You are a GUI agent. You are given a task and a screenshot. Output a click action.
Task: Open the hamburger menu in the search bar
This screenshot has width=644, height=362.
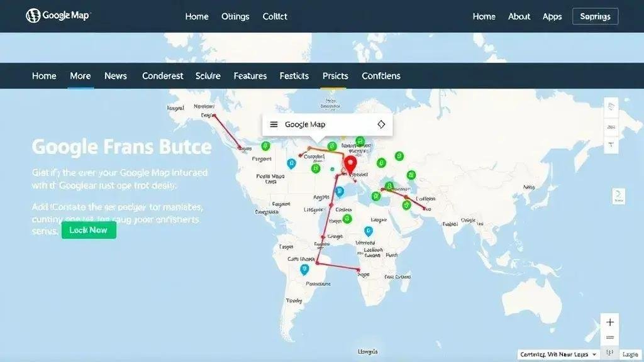(273, 124)
